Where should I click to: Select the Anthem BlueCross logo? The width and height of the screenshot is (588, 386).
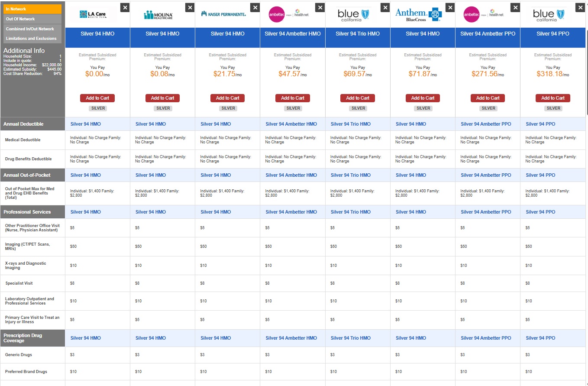tap(418, 14)
